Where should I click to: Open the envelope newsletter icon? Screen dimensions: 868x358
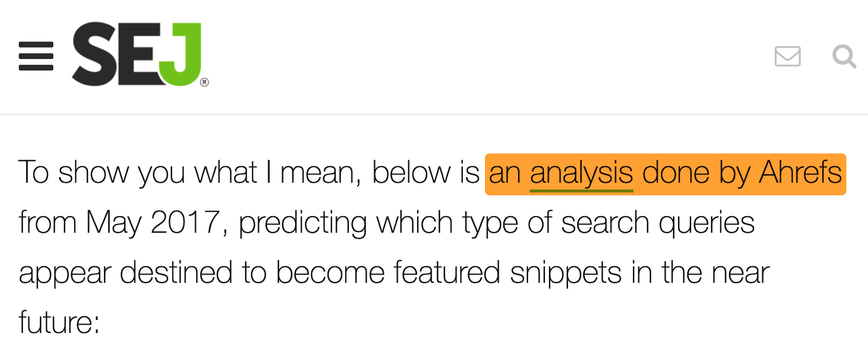pos(788,56)
